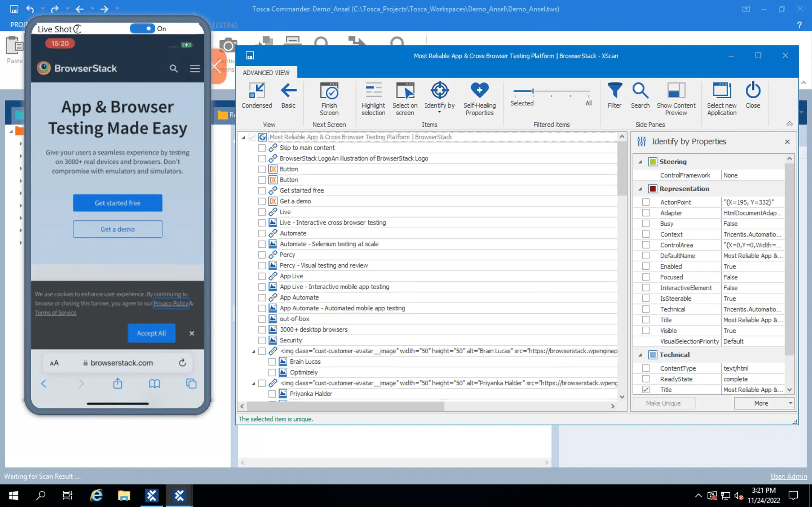Click the More button
The width and height of the screenshot is (812, 507).
tap(761, 403)
